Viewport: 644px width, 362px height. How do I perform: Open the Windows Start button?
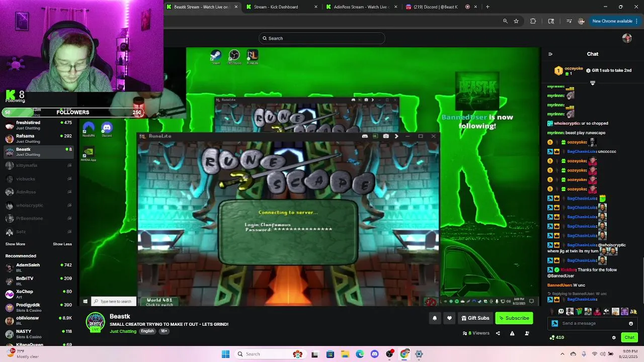click(x=225, y=354)
